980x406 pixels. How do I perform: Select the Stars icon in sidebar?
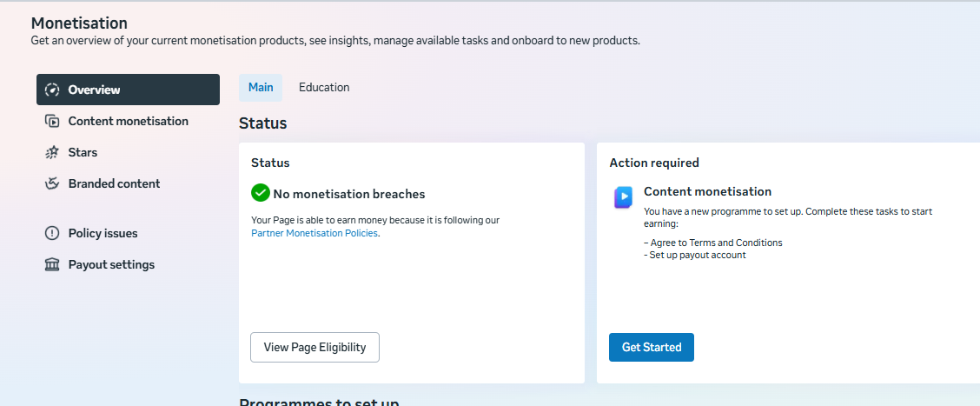coord(52,152)
